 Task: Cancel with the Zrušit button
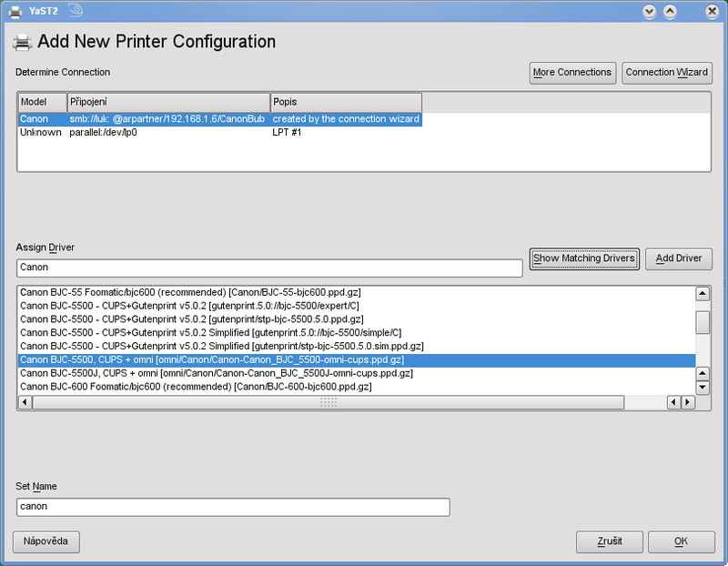[609, 541]
